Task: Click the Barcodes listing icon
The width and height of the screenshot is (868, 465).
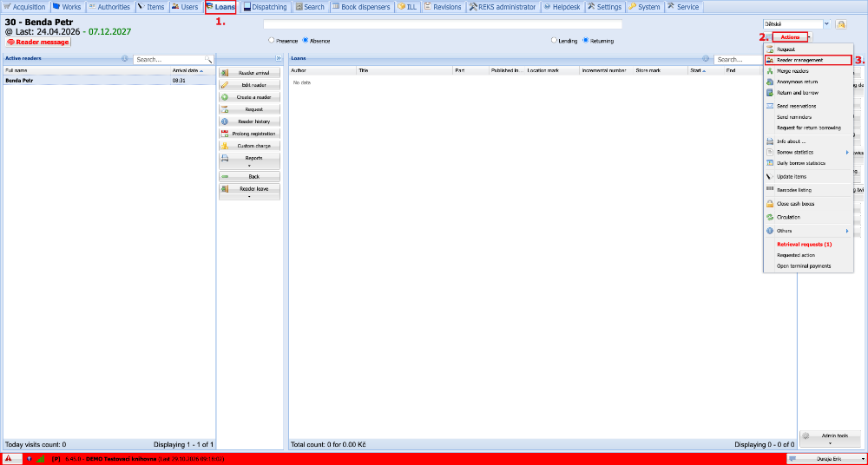Action: [769, 189]
